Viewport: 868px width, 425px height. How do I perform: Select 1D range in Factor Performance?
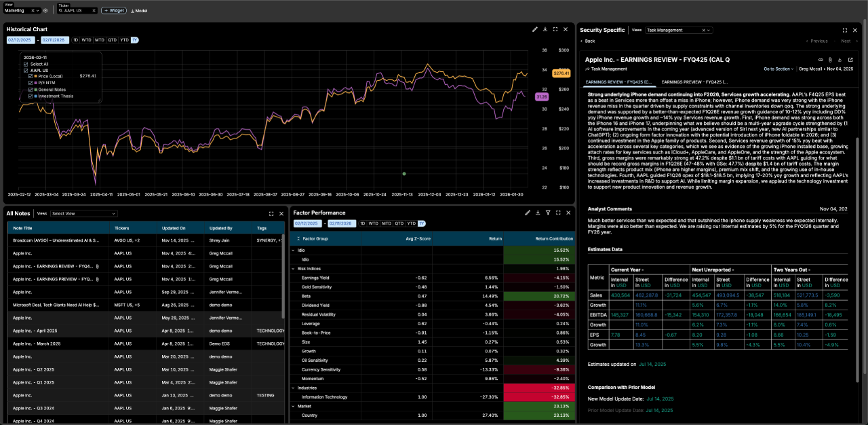tap(362, 223)
